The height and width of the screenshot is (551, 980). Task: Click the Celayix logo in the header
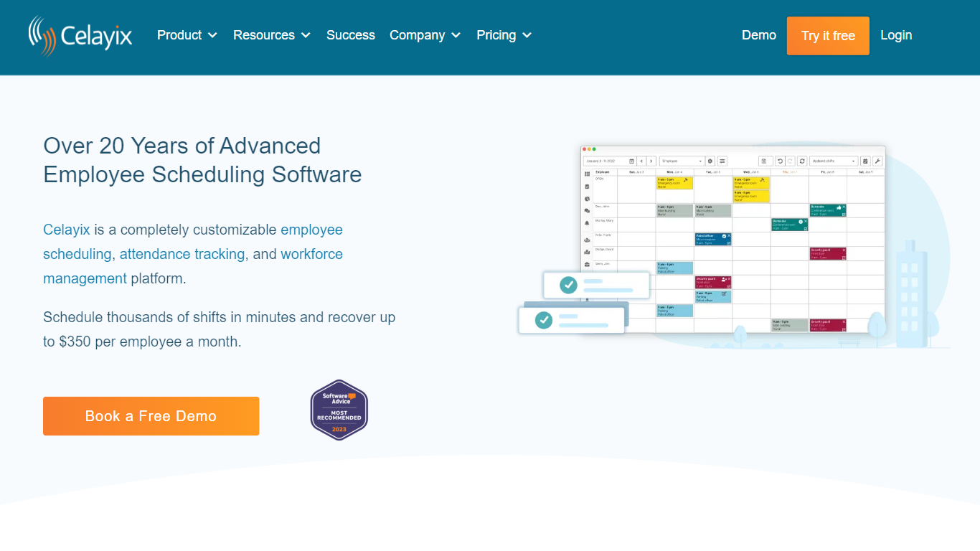tap(80, 36)
